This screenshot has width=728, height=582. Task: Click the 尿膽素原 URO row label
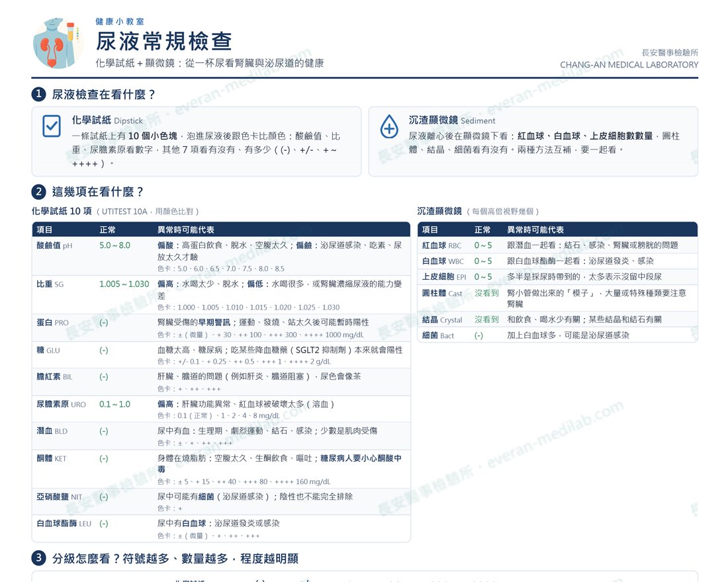62,404
